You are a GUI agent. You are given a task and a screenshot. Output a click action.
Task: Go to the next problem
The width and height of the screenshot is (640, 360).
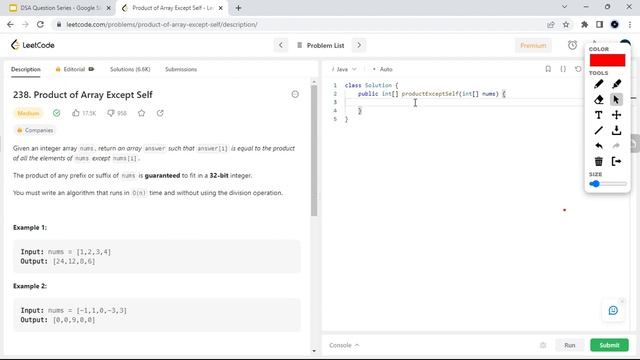pos(359,45)
